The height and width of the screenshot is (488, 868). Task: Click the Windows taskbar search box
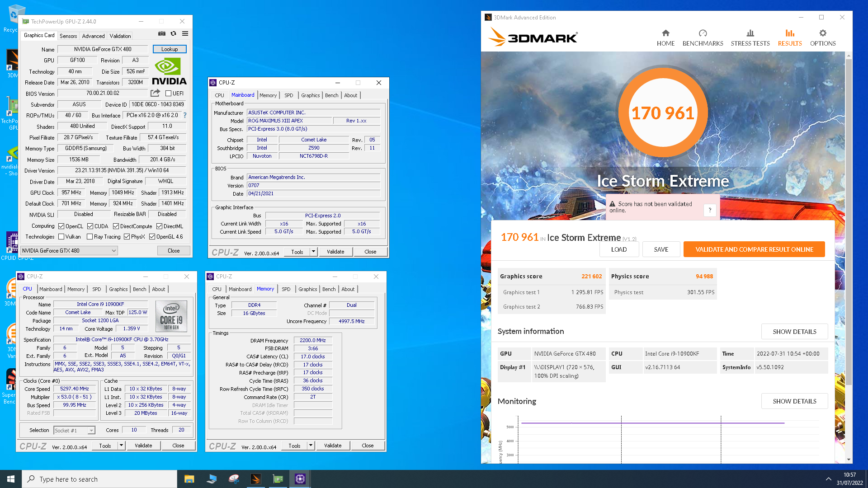pyautogui.click(x=99, y=479)
